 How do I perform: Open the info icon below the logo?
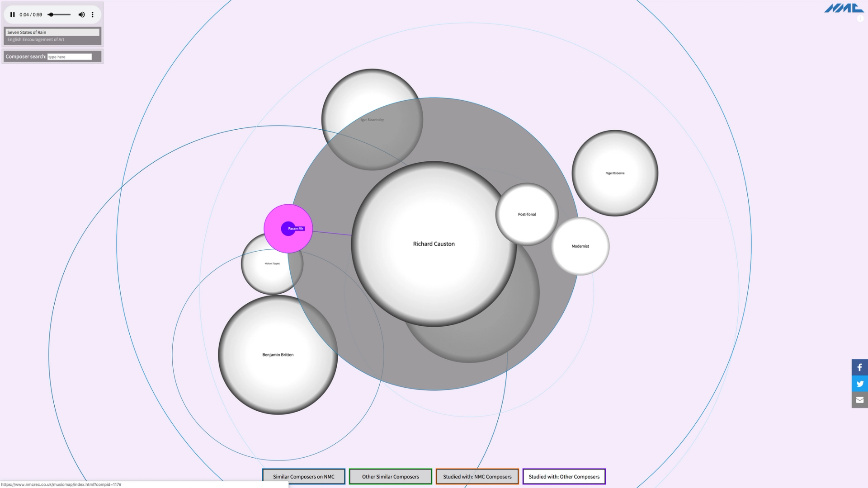click(860, 19)
